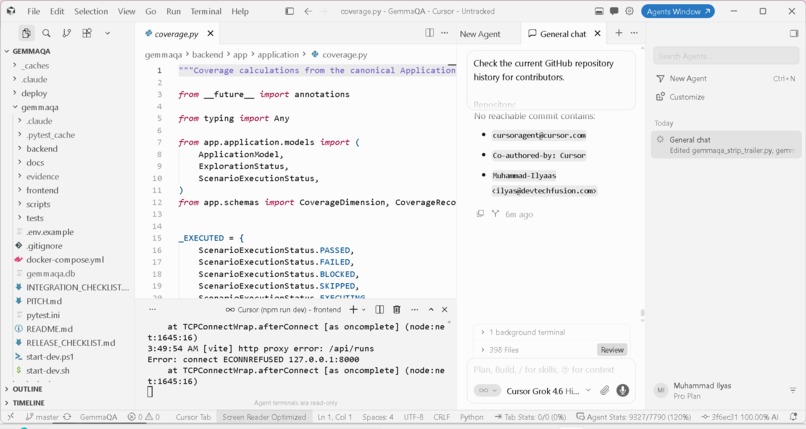Screen dimensions: 806x429
Task: Create a new chat with plus icon
Action: pos(619,33)
